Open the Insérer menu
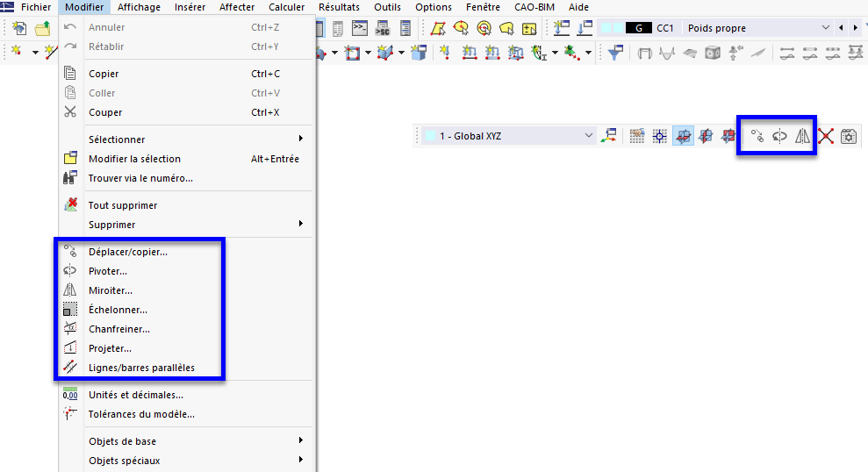Image resolution: width=868 pixels, height=472 pixels. click(190, 7)
